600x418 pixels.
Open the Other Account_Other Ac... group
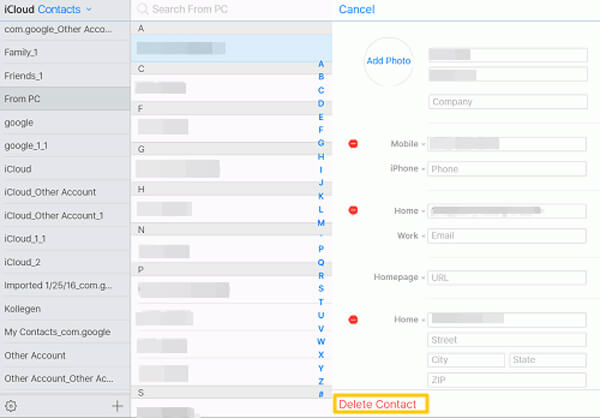click(65, 378)
